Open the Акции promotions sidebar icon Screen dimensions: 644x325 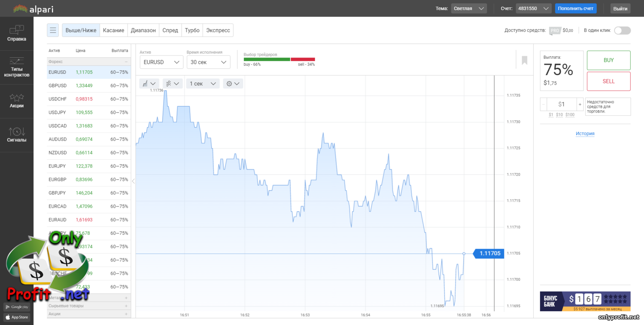click(16, 101)
